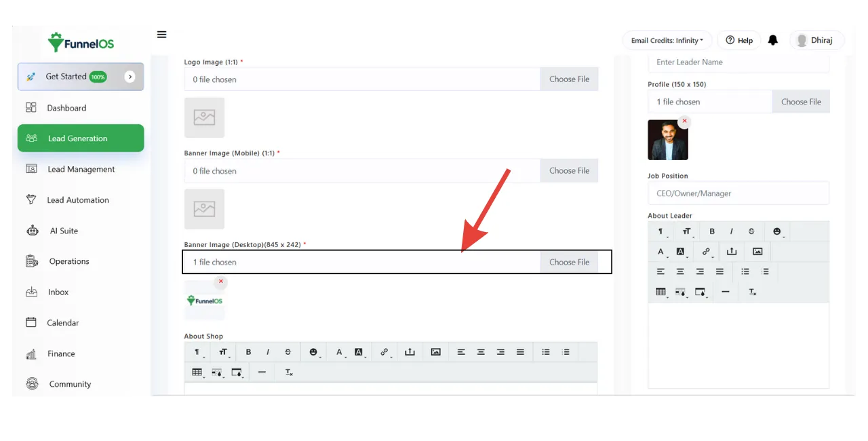
Task: Toggle italic in About Leader editor
Action: pyautogui.click(x=731, y=232)
